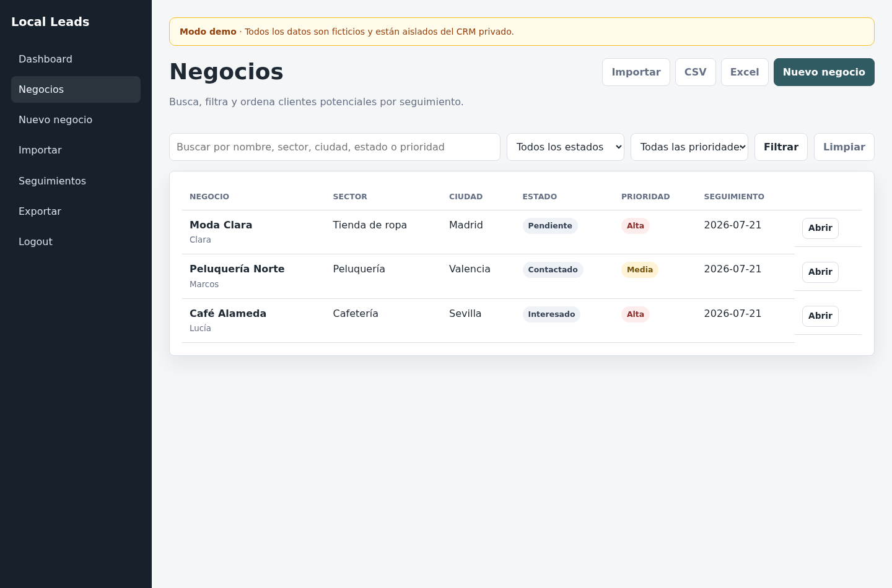Screen dimensions: 892x588
Task: Click the ESTADO column header
Action: tap(540, 197)
